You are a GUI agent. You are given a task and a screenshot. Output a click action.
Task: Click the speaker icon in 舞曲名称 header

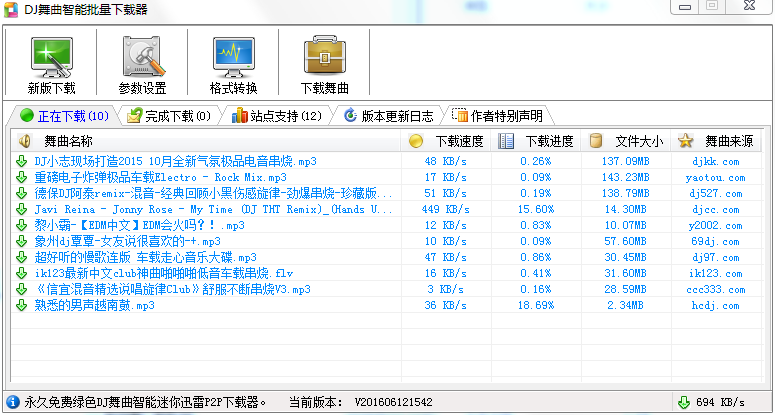pyautogui.click(x=24, y=141)
